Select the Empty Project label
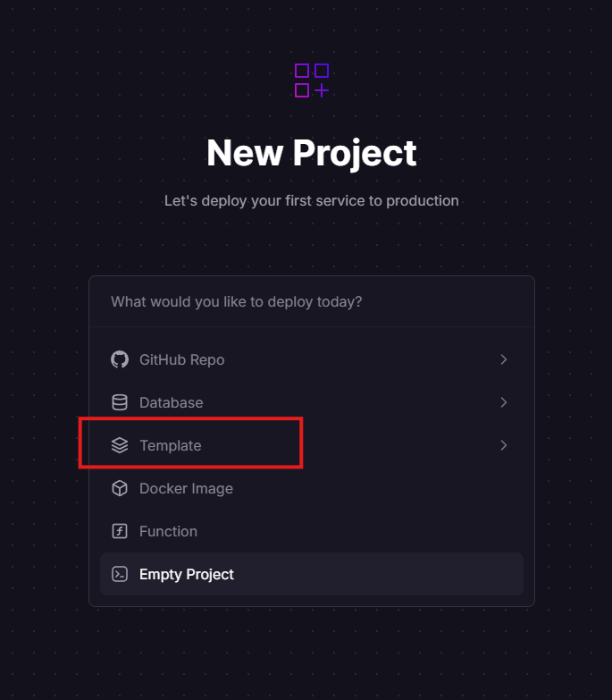 click(187, 574)
